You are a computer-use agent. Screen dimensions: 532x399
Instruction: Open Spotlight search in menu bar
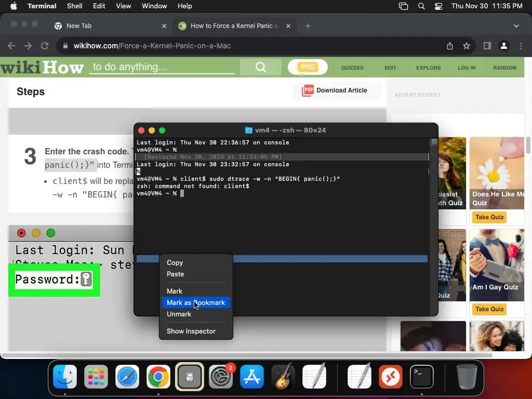(421, 6)
